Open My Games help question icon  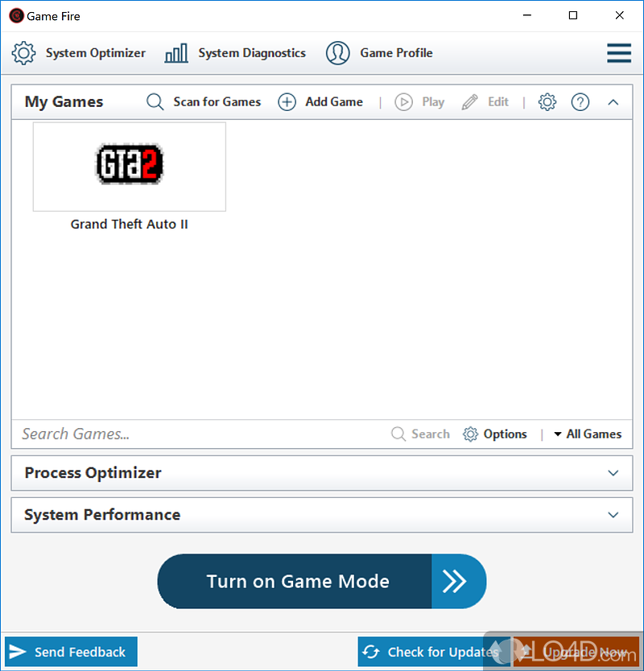tap(580, 102)
